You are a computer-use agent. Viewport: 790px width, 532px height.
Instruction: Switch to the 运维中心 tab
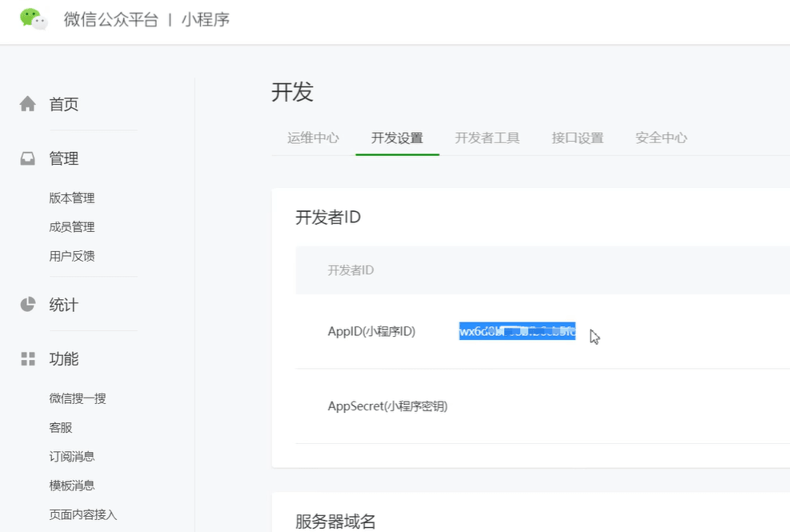pyautogui.click(x=313, y=138)
